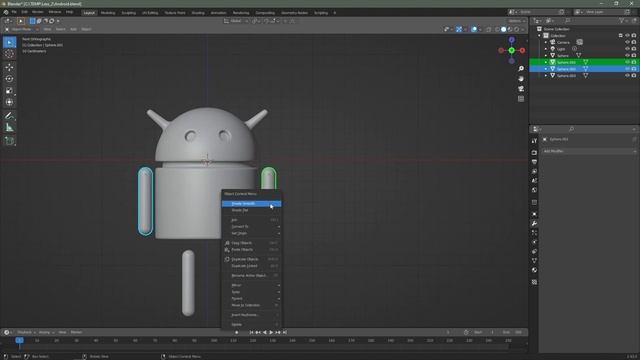
Task: Select the Select Box tool
Action: [x=9, y=42]
